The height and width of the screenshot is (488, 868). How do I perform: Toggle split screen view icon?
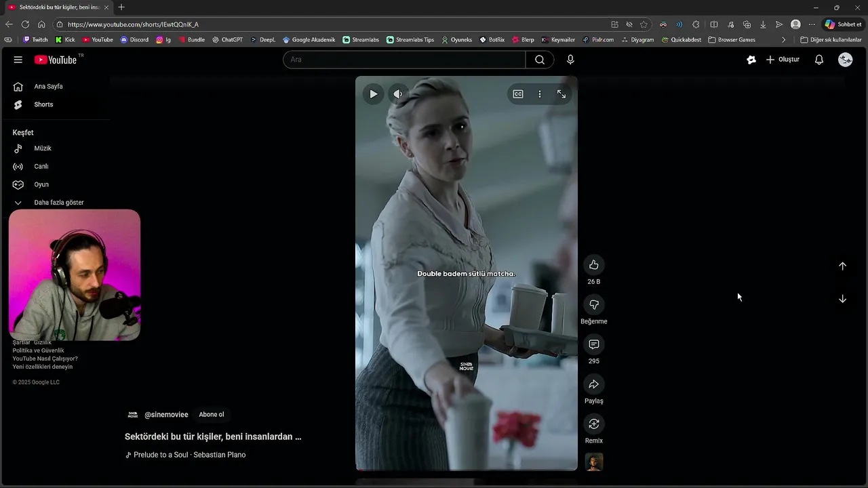coord(714,24)
